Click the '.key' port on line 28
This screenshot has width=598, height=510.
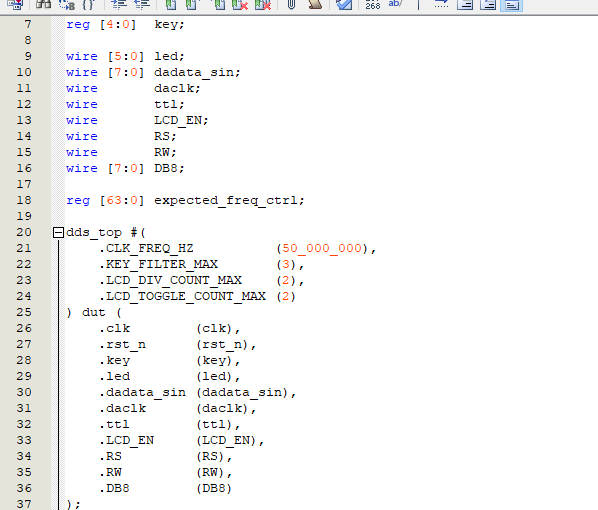[114, 361]
